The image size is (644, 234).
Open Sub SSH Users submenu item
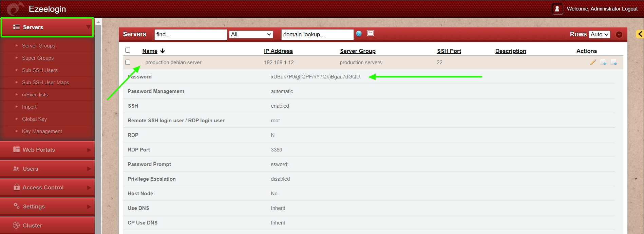[x=40, y=70]
